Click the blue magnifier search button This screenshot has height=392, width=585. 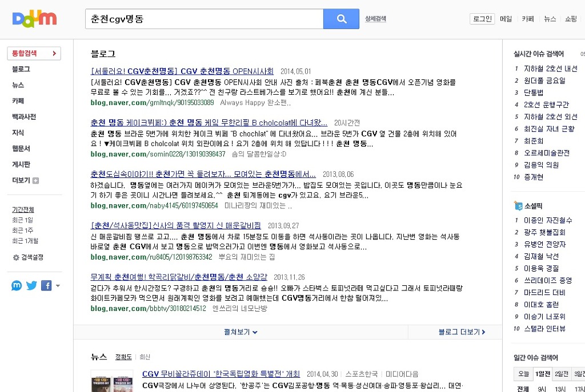pos(341,19)
